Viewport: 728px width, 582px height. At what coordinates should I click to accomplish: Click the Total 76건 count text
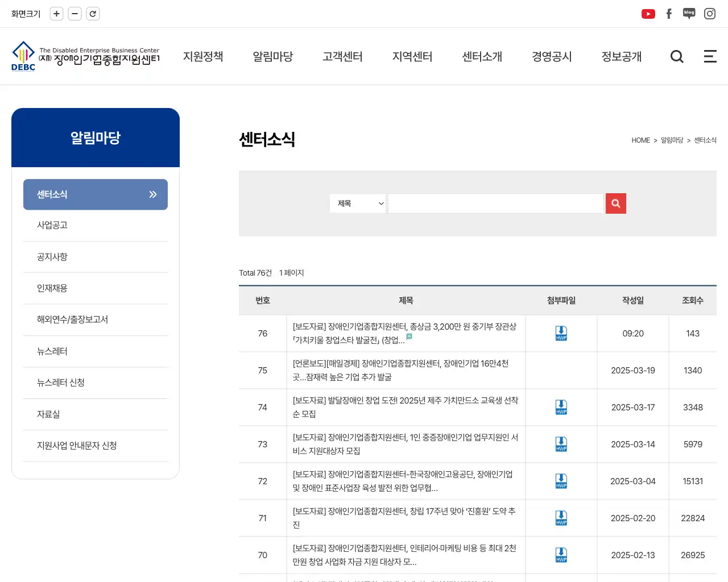[255, 273]
